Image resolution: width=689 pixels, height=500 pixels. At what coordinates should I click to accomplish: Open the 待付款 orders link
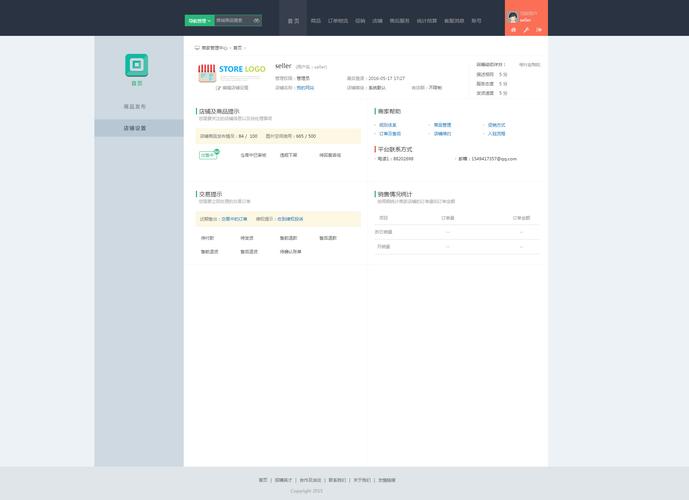(x=207, y=238)
